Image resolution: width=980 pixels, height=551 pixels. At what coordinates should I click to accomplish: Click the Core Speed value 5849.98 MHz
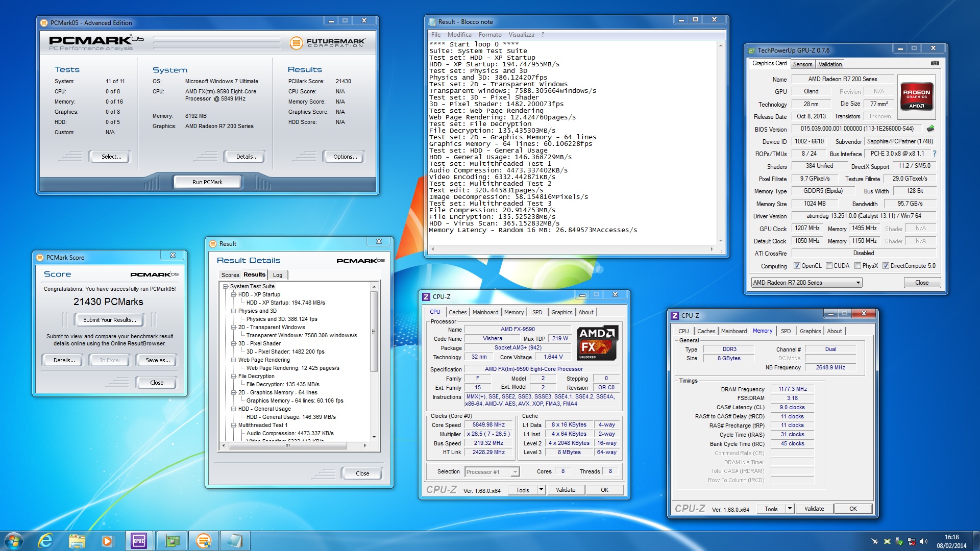488,424
